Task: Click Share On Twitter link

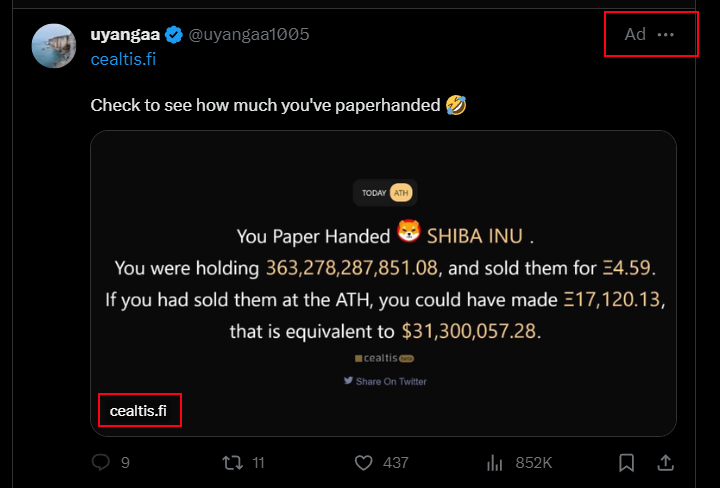Action: [385, 381]
